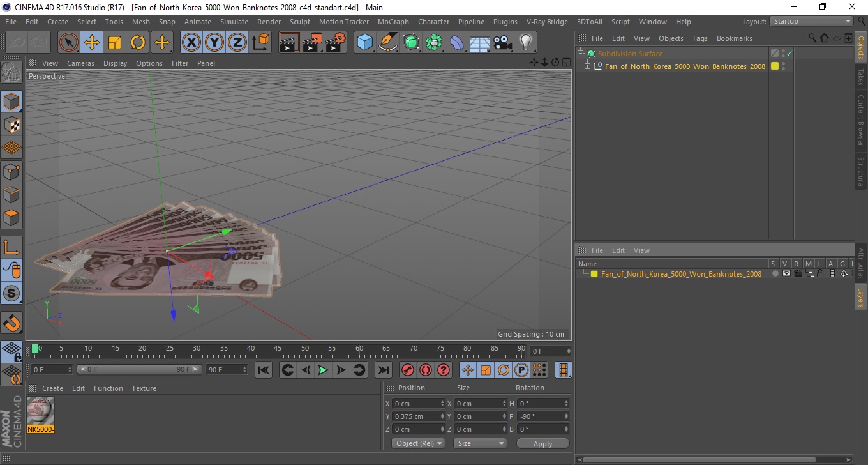
Task: Enable Edges mode
Action: coord(11,194)
